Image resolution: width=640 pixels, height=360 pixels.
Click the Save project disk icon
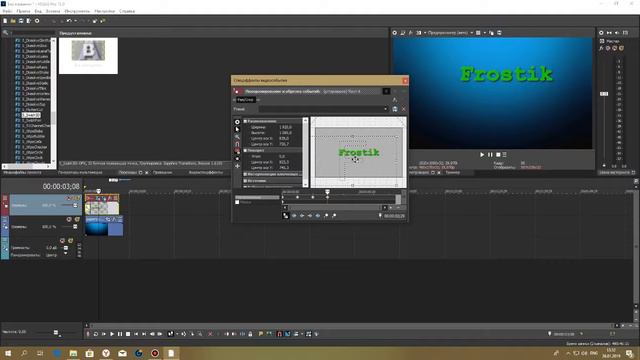21,21
